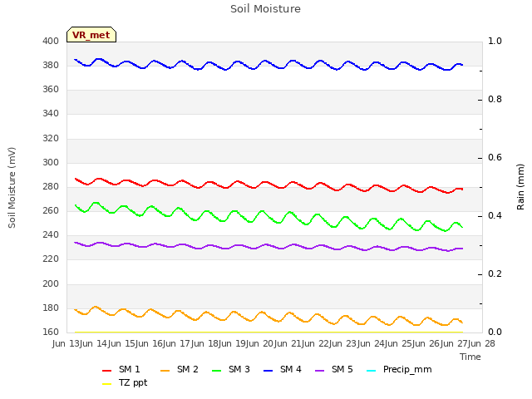Image resolution: width=532 pixels, height=399 pixels.
Task: Click the Soil Moisture (mV) axis label
Action: (x=12, y=188)
